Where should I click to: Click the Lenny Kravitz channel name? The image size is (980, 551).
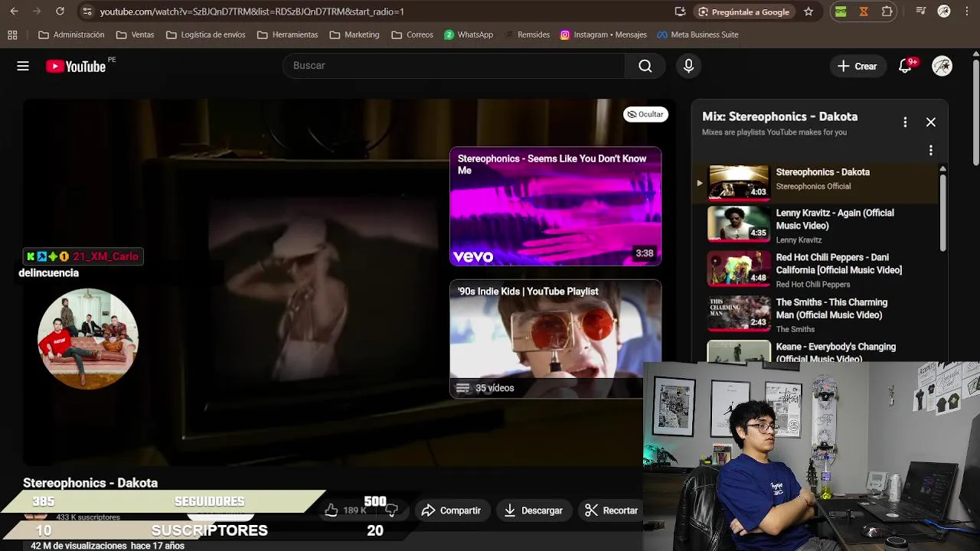tap(799, 240)
